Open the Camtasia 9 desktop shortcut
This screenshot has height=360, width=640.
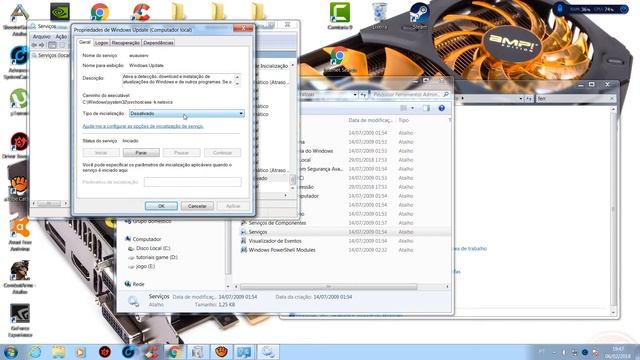340,16
